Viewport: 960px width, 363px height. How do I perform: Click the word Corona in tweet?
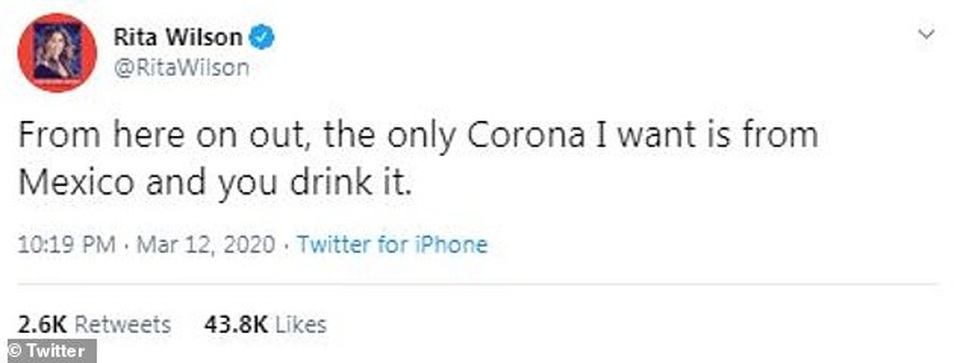tap(526, 136)
